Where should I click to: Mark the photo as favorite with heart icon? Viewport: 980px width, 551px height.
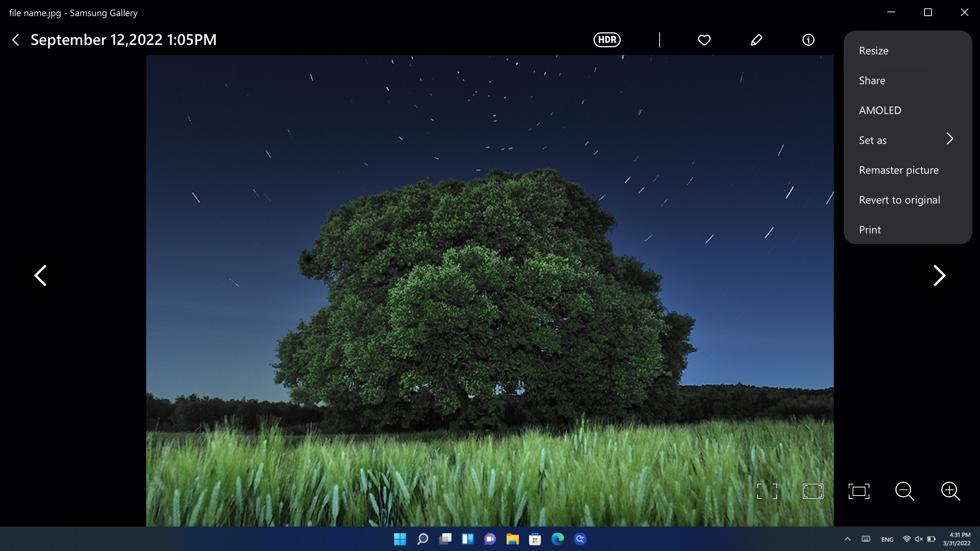click(704, 40)
